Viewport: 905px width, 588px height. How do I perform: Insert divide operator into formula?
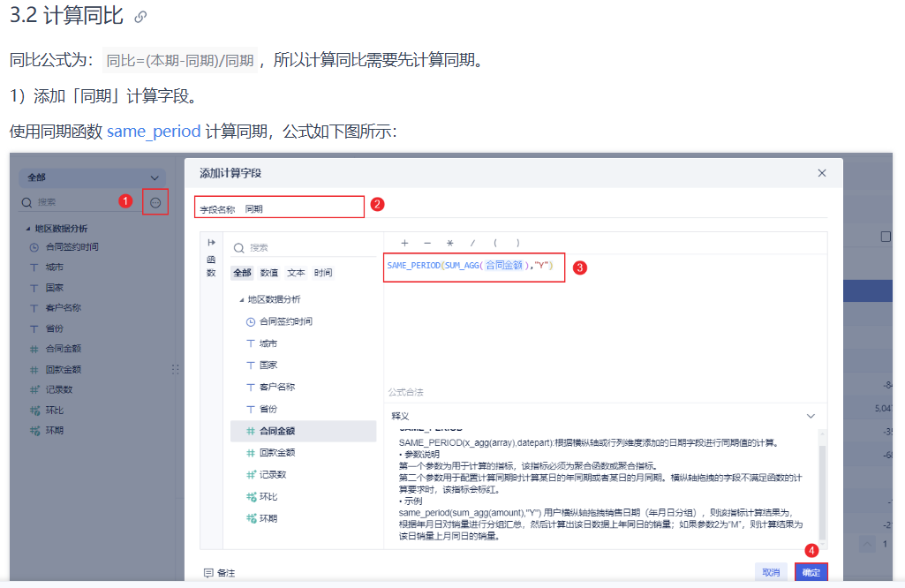point(472,243)
